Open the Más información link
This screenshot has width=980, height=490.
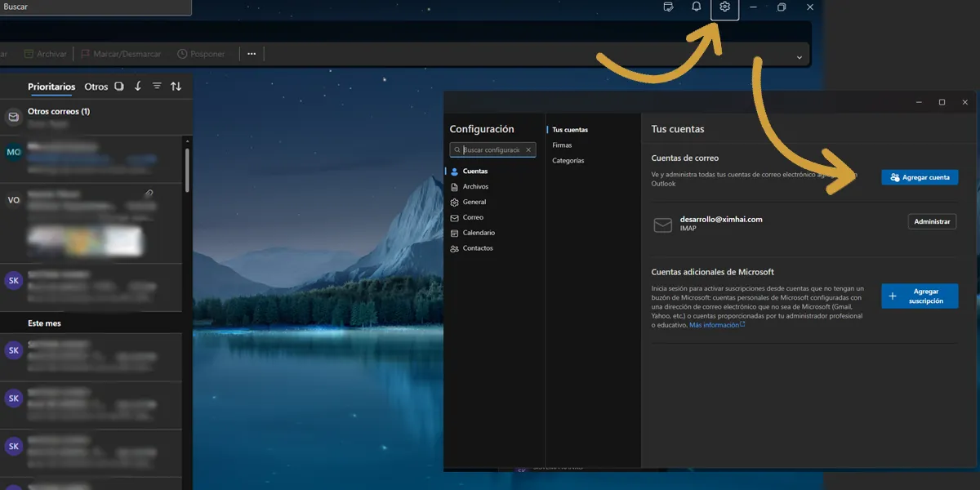pyautogui.click(x=716, y=325)
